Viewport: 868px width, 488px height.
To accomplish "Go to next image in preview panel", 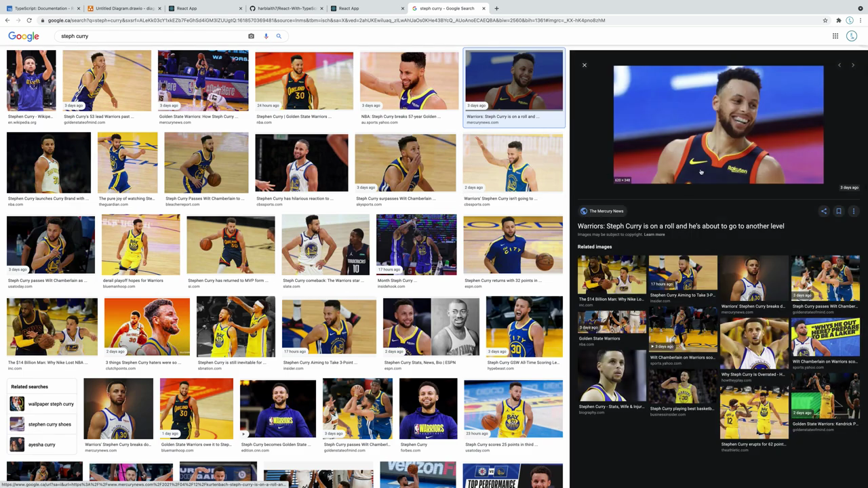I will pos(853,65).
